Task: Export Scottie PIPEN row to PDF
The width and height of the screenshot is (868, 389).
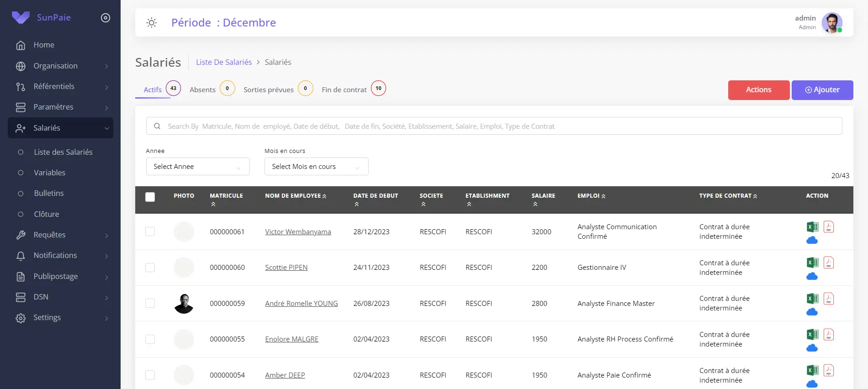Action: pos(829,263)
